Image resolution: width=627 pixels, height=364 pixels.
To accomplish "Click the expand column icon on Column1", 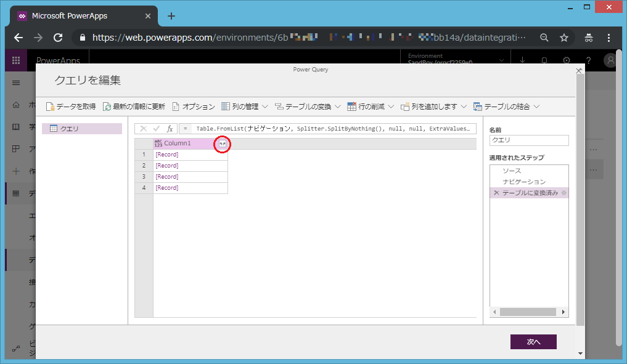I will coord(223,144).
